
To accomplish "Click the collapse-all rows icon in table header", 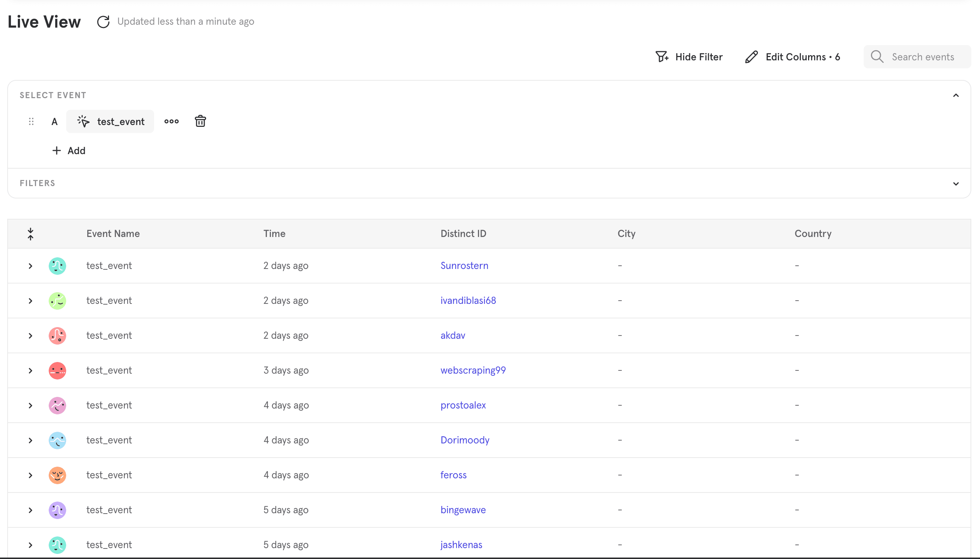I will coord(31,234).
